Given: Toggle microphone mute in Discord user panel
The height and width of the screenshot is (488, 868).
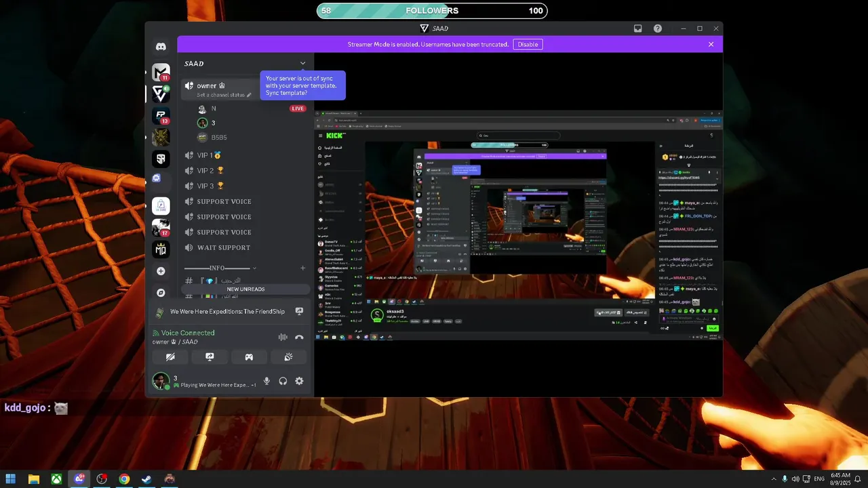Looking at the screenshot, I should [267, 381].
